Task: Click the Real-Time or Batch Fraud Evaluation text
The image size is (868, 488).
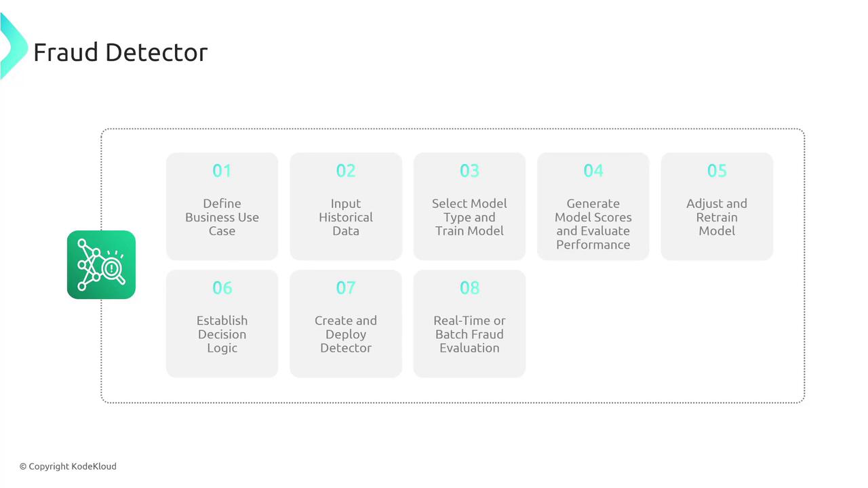Action: pos(469,334)
